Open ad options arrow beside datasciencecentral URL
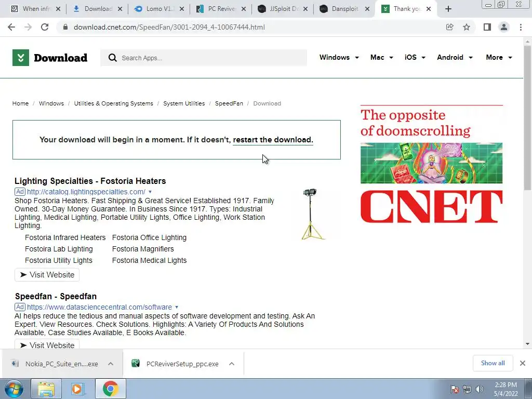 pyautogui.click(x=177, y=308)
